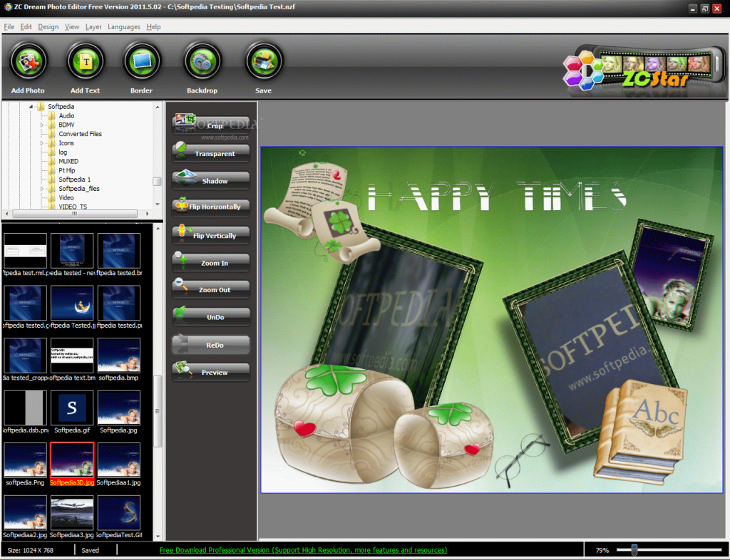Click the Size: 1024 X 768 status text
Viewport: 730px width, 560px height.
pyautogui.click(x=30, y=550)
